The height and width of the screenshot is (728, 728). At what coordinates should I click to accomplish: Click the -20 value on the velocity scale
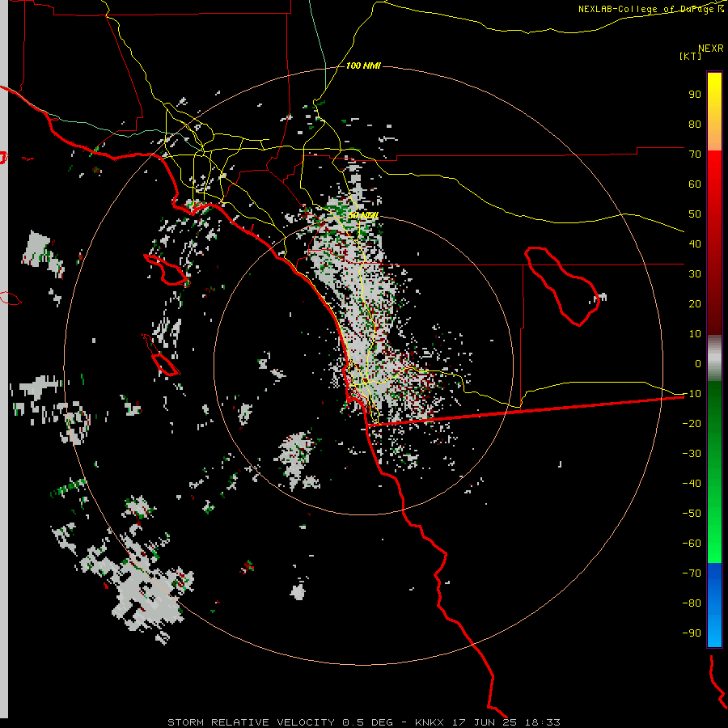(692, 423)
